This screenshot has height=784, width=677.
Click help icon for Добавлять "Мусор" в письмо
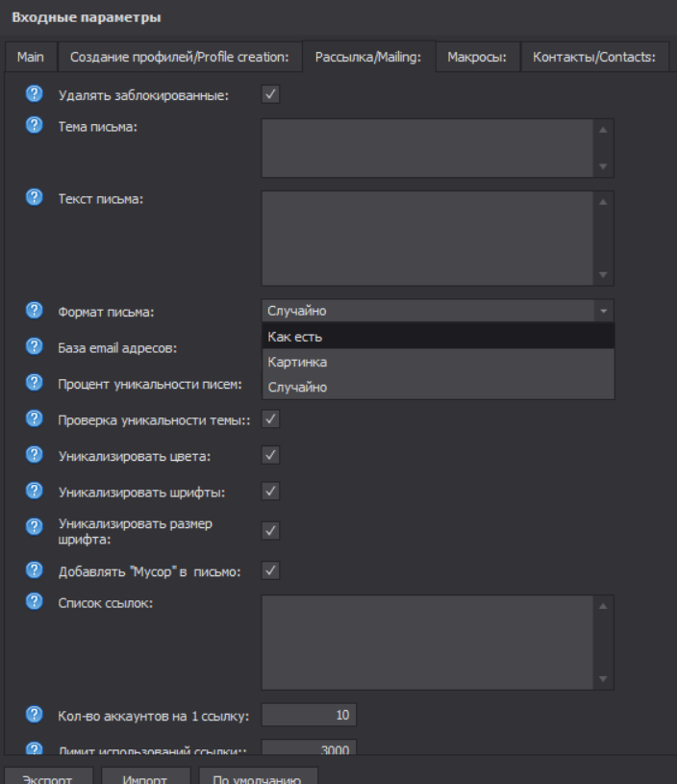click(x=35, y=570)
